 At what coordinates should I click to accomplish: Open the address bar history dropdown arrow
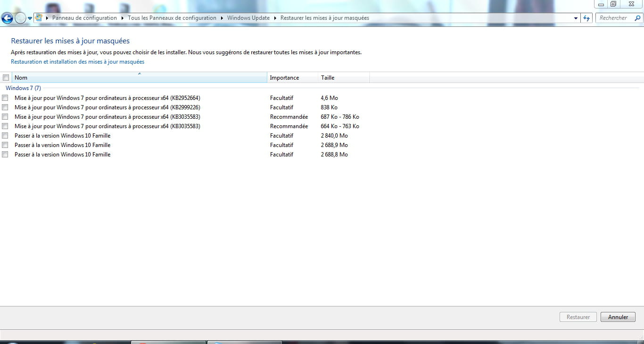[576, 18]
